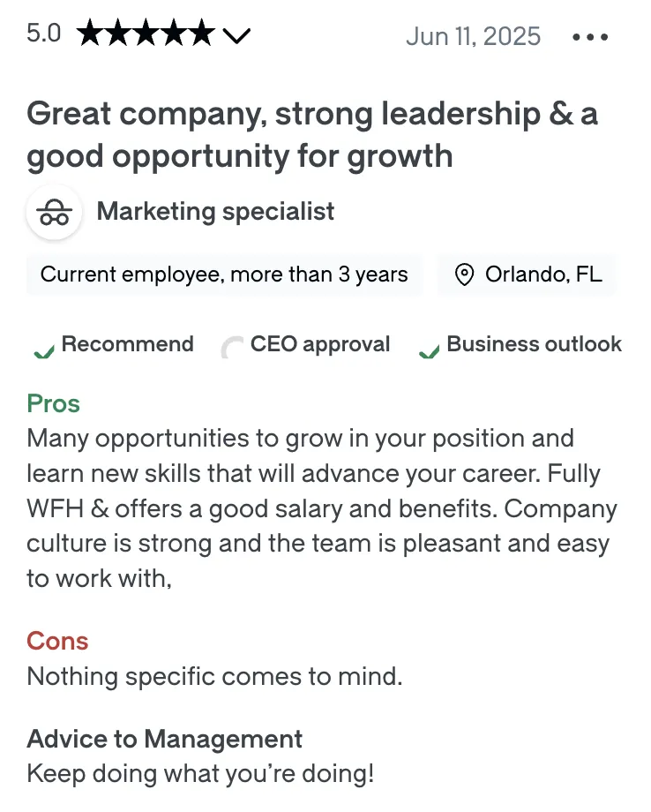Click the anonymous reviewer avatar icon
651x812 pixels.
(54, 213)
